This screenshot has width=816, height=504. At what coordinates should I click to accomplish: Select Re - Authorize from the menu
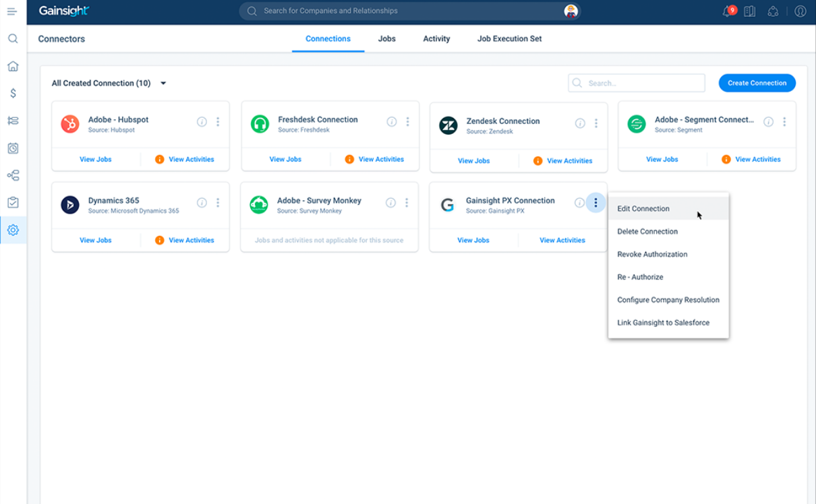[x=668, y=278]
